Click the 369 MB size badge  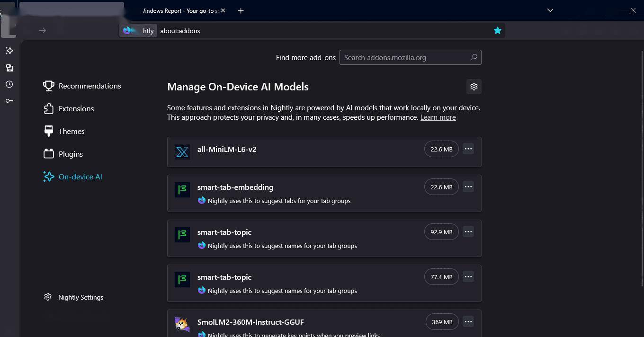click(x=442, y=322)
